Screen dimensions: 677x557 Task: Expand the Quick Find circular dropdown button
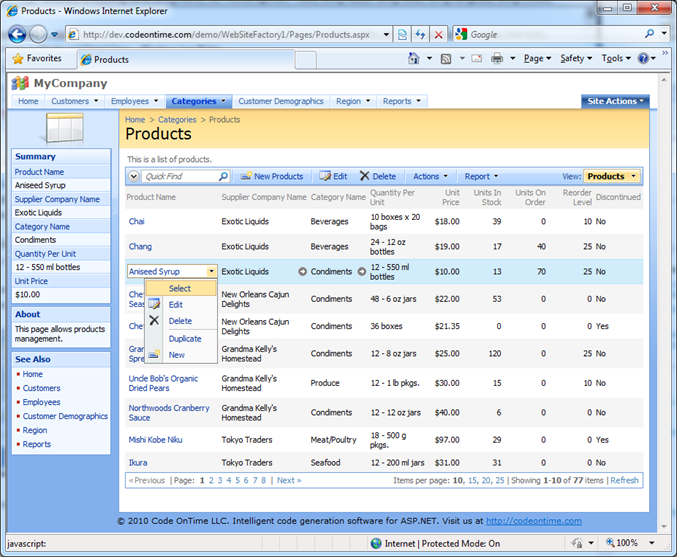pos(134,176)
